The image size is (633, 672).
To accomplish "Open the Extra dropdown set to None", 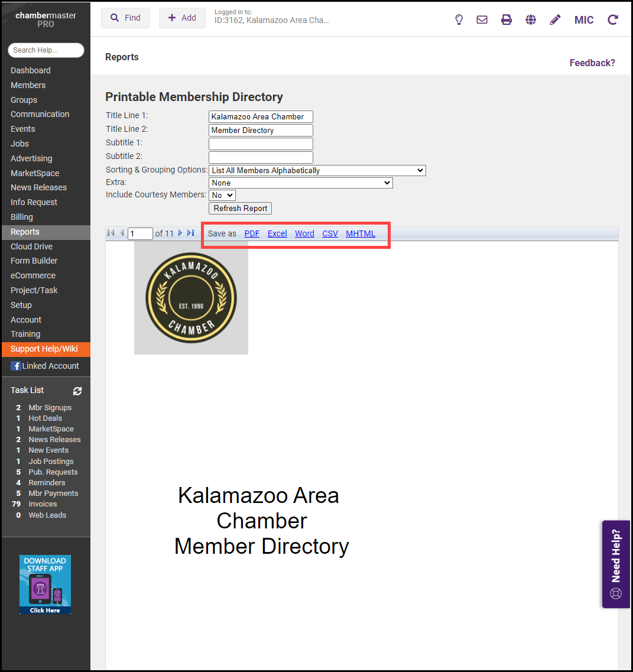I will coord(300,183).
